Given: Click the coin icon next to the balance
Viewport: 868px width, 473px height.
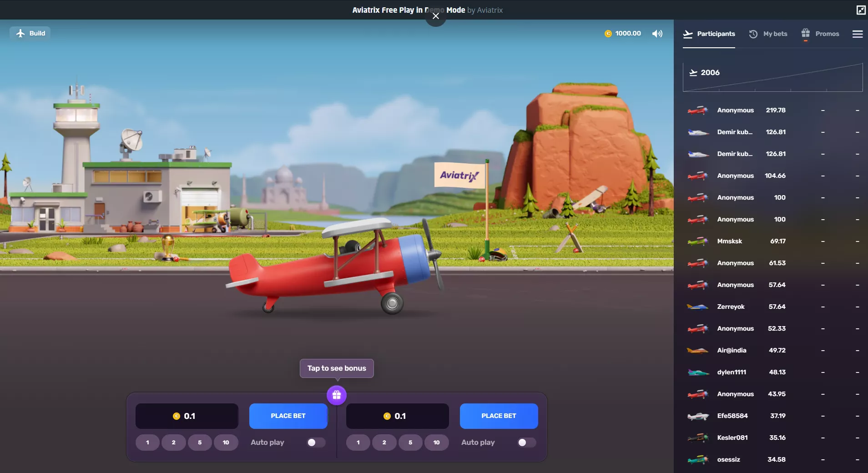Looking at the screenshot, I should pos(608,33).
